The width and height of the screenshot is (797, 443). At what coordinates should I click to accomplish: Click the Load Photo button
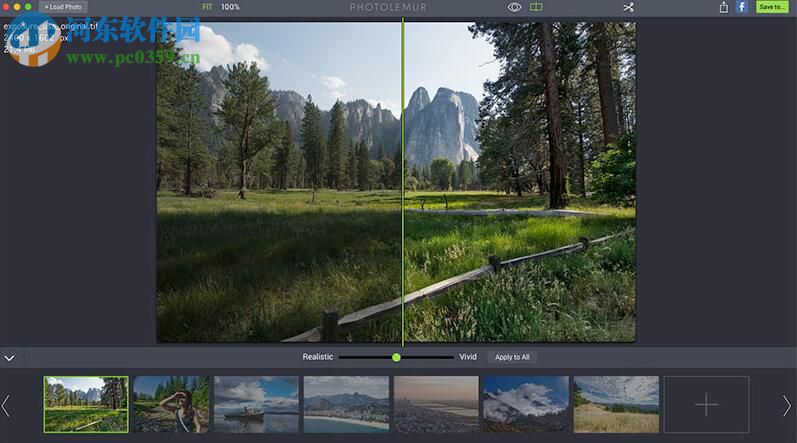click(x=63, y=7)
